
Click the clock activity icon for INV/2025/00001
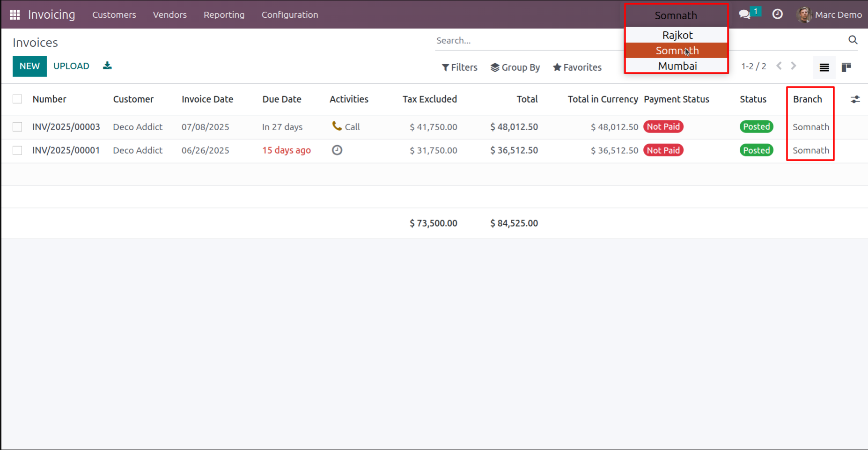337,150
